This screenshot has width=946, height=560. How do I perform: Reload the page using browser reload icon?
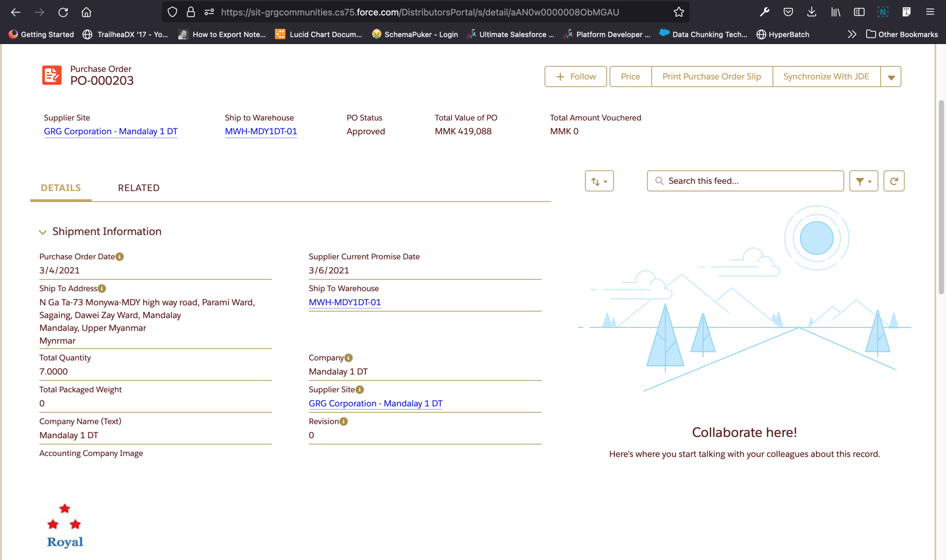click(x=63, y=12)
